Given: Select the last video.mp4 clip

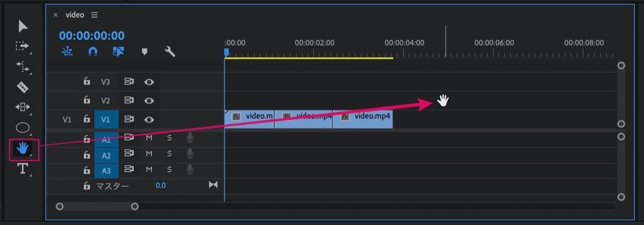Looking at the screenshot, I should pos(363,119).
